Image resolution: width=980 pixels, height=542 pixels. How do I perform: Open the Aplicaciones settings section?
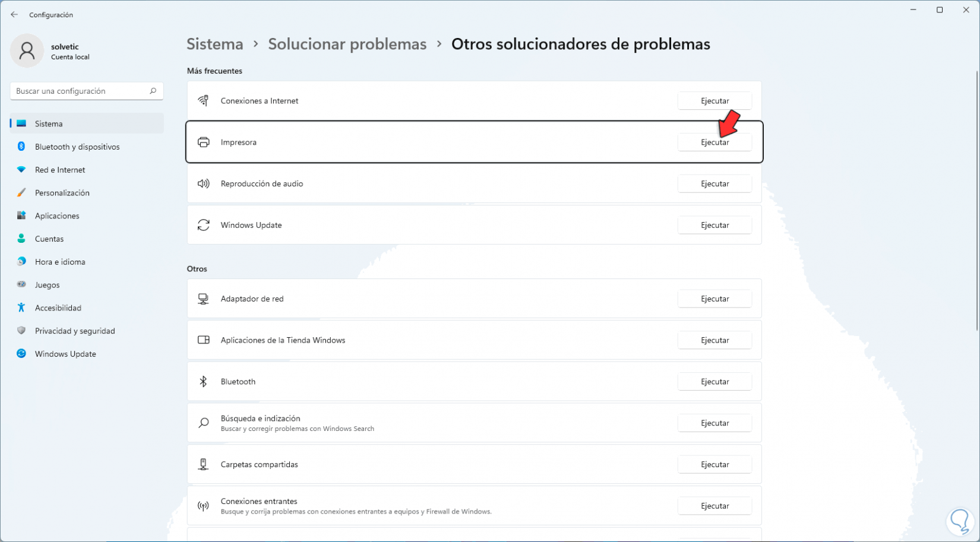point(57,216)
